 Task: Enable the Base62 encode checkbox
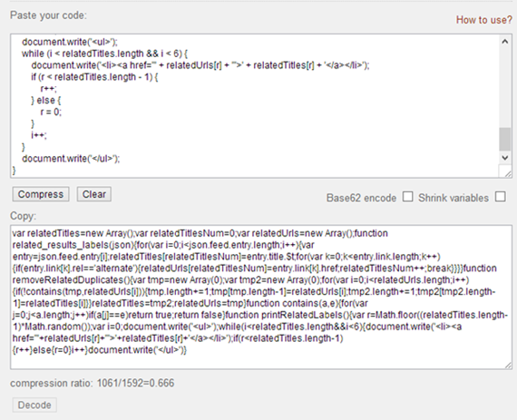point(407,197)
